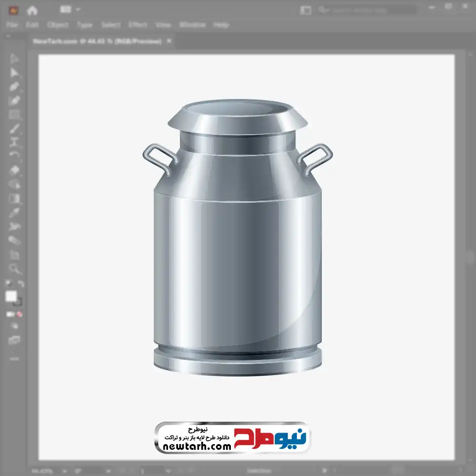Set color to None in toolbar
This screenshot has width=476, height=476.
pyautogui.click(x=20, y=315)
